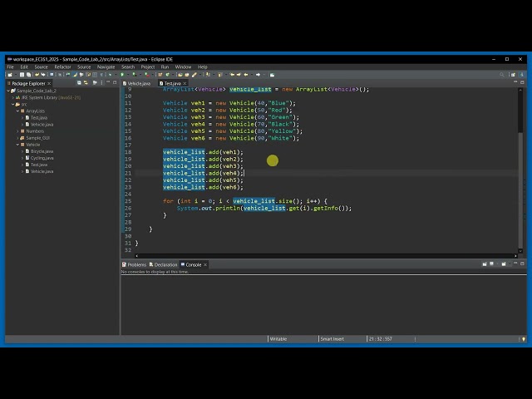Click Collapse All in Package Explorer
The height and width of the screenshot is (399, 532).
click(79, 83)
